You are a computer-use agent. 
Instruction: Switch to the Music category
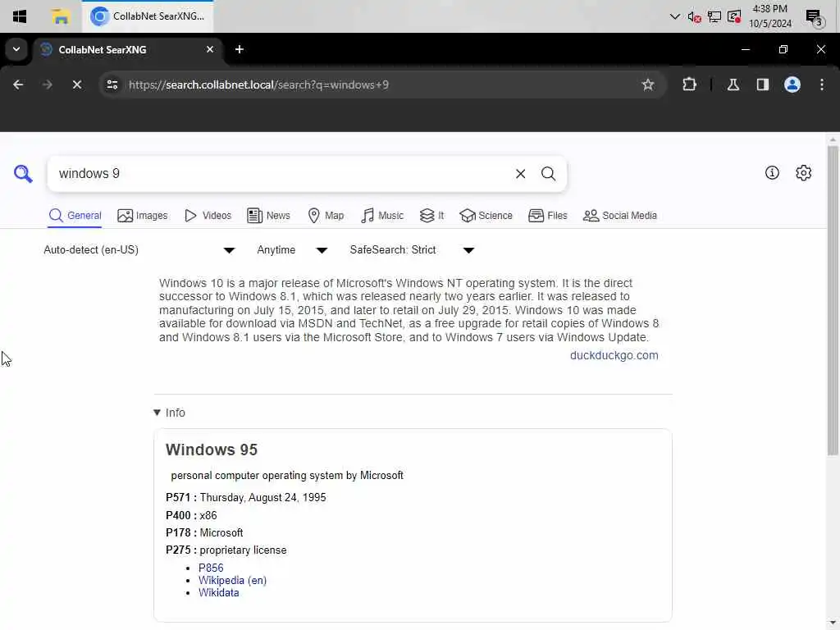click(382, 216)
